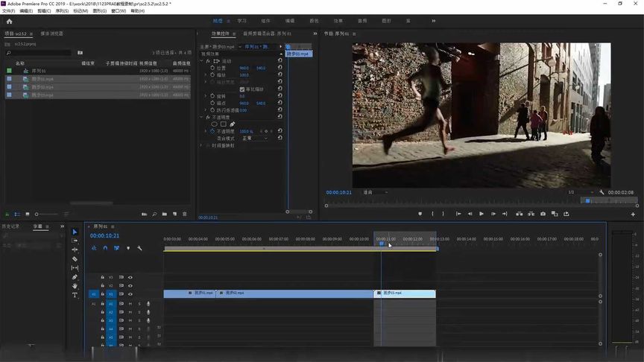Open playback resolution 1/2 dropdown
Image resolution: width=644 pixels, height=362 pixels.
point(581,192)
